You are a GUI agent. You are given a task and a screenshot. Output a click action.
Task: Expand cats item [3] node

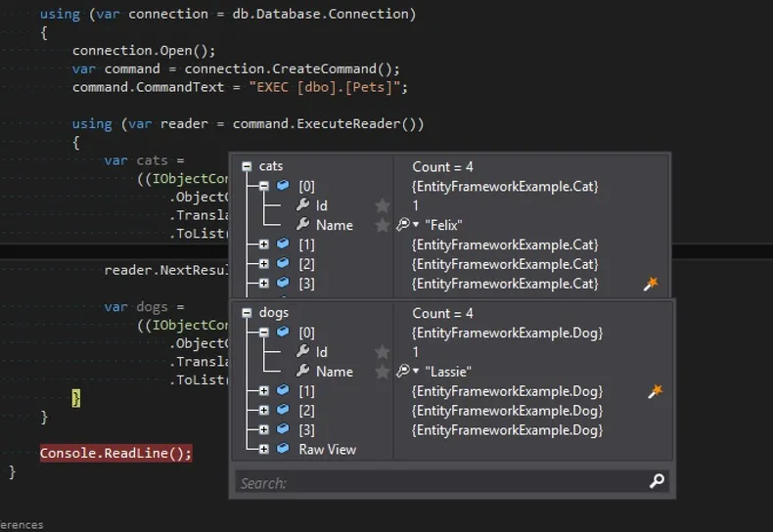pos(264,284)
